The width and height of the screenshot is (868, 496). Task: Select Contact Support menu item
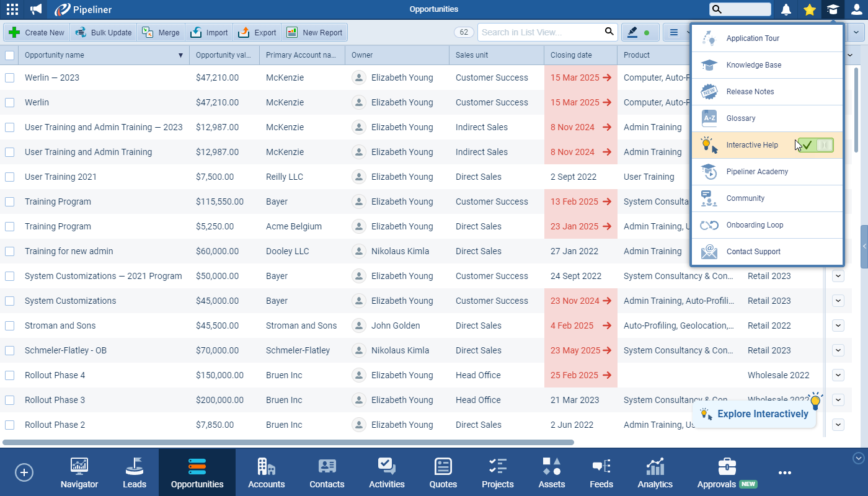(x=753, y=252)
